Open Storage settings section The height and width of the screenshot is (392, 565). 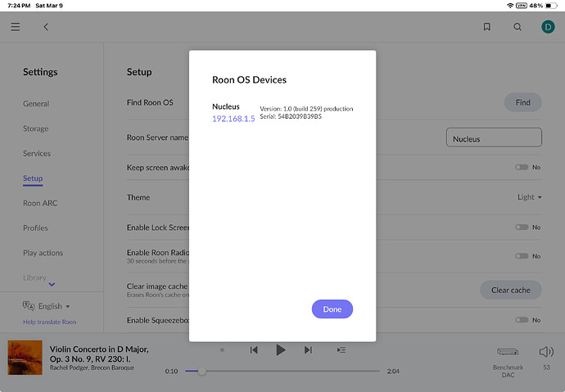(36, 128)
